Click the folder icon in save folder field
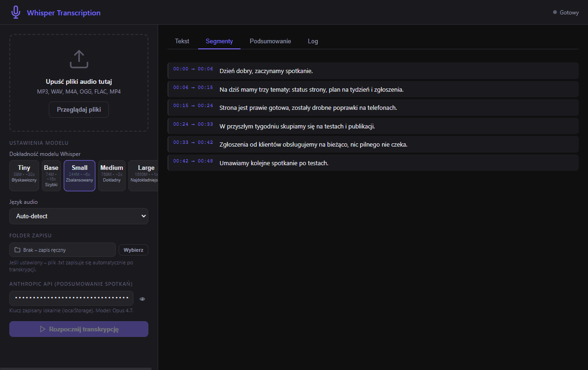 [x=18, y=250]
